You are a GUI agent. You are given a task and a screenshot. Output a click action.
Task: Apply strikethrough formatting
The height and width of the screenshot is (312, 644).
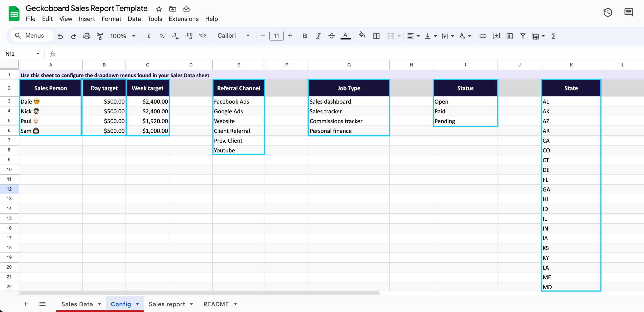332,36
